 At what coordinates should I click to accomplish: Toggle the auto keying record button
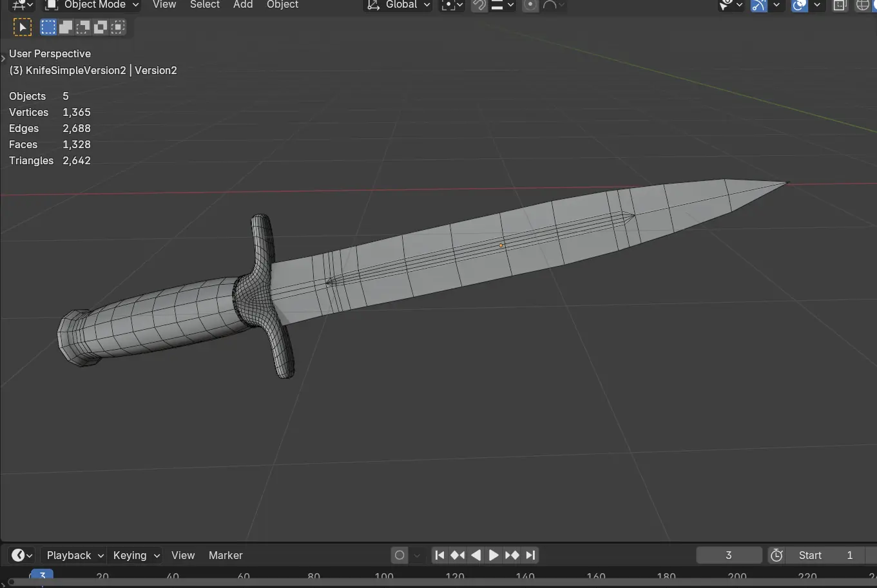coord(400,555)
